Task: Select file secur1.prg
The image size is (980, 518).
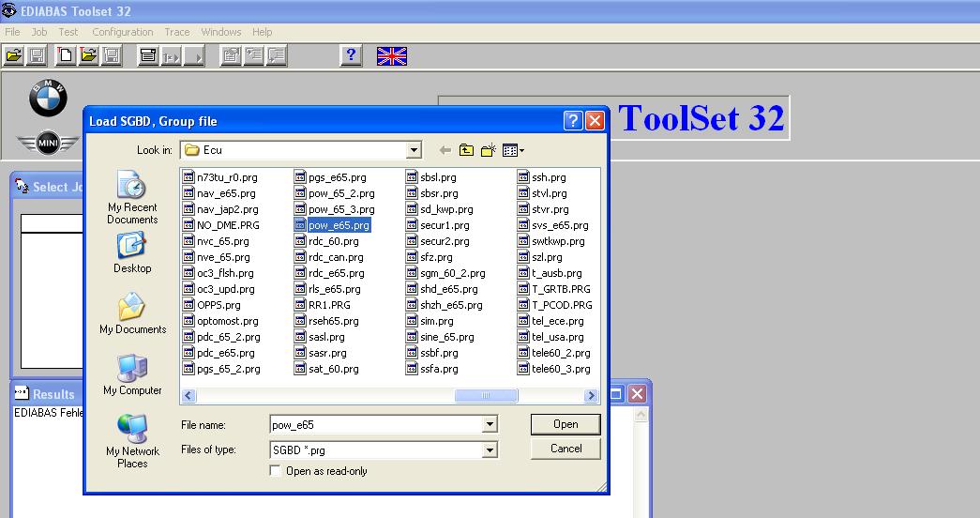Action: (438, 225)
